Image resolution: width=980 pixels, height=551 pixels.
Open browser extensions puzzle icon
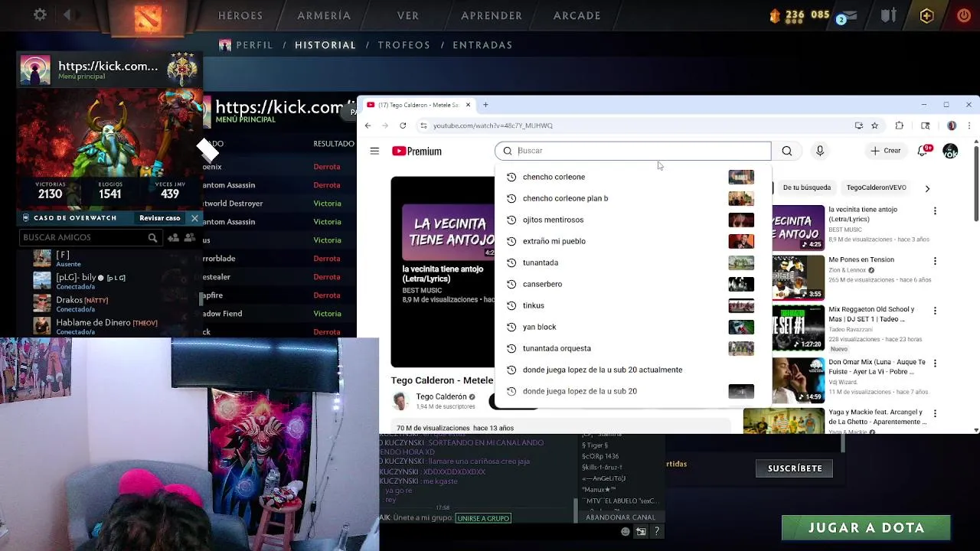click(x=900, y=126)
